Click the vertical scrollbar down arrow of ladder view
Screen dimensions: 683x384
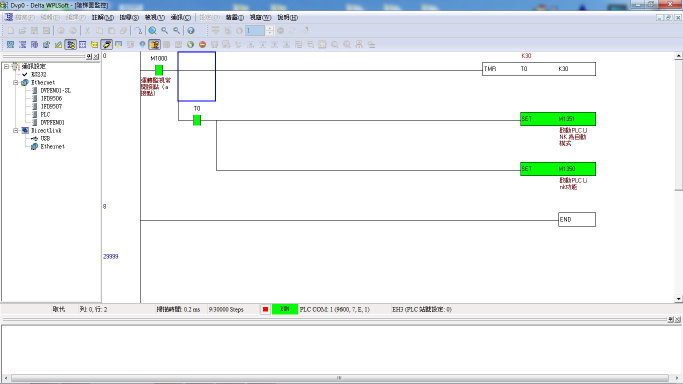[679, 299]
